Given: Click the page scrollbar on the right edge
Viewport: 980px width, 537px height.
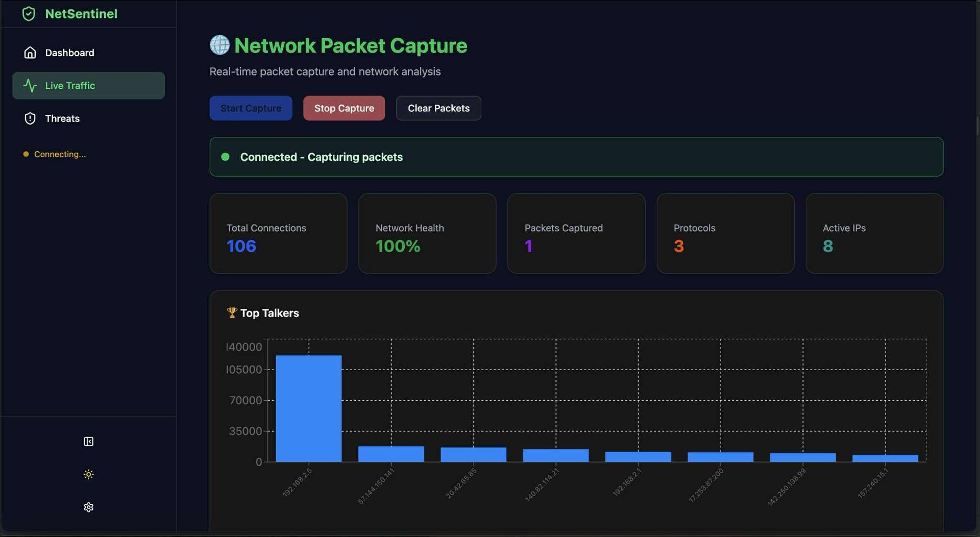Looking at the screenshot, I should point(977,126).
